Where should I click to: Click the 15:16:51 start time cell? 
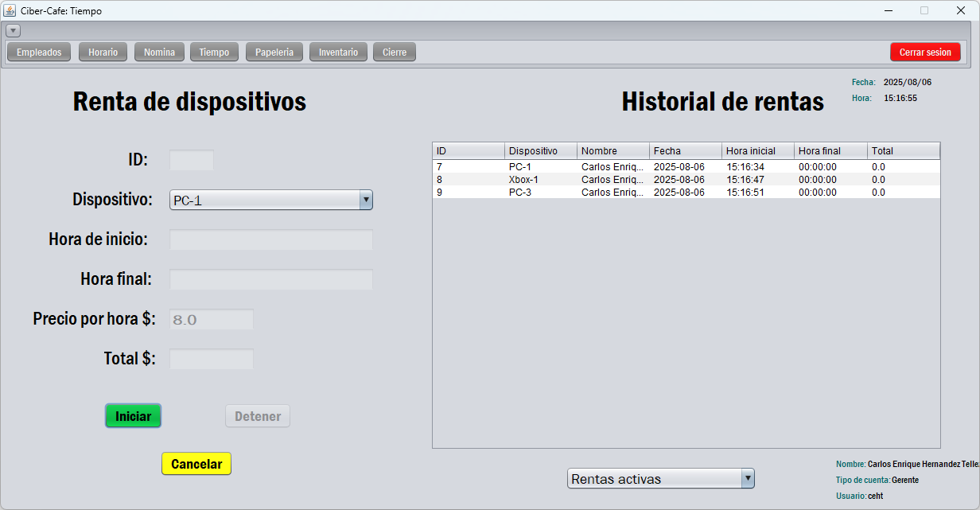758,193
